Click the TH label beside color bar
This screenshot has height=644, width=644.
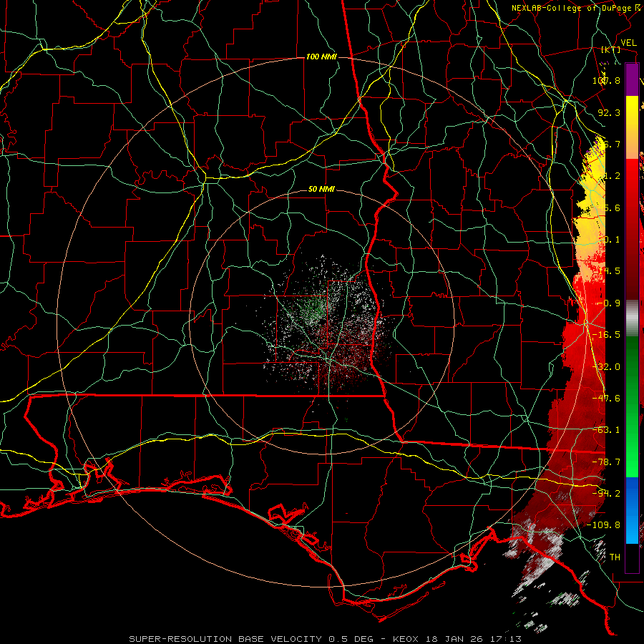[x=615, y=557]
